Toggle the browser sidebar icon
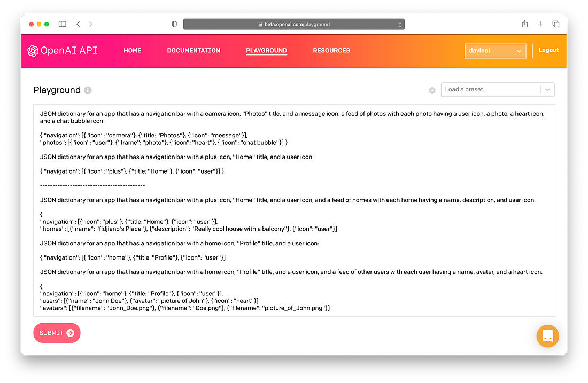Screen dimensions: 588x383 coord(62,24)
